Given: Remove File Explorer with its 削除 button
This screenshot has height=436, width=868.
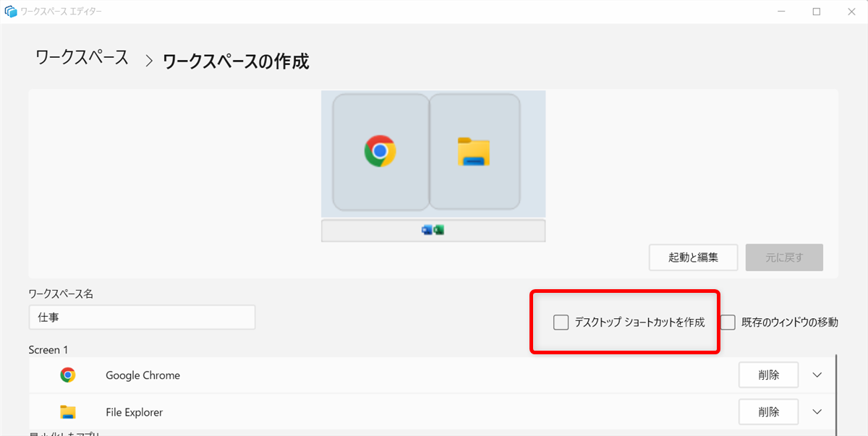Looking at the screenshot, I should 768,411.
